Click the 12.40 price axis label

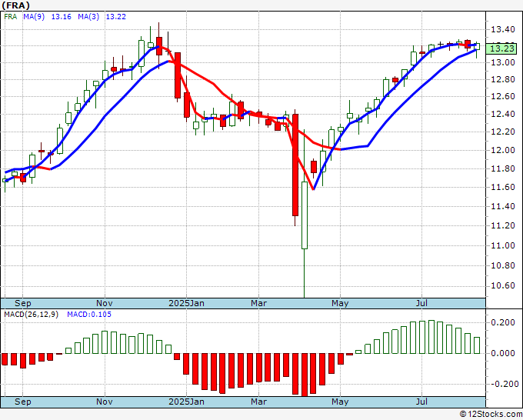(x=502, y=114)
